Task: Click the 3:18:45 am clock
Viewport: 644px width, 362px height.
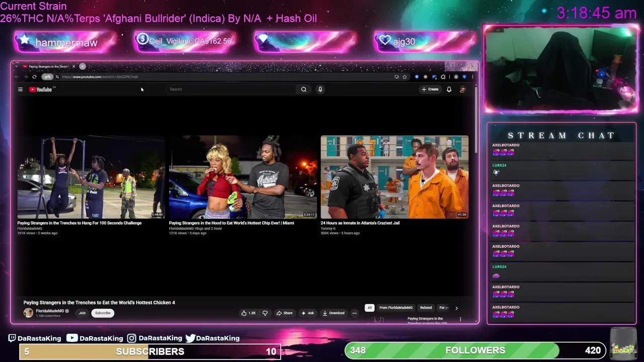Action: click(x=597, y=13)
